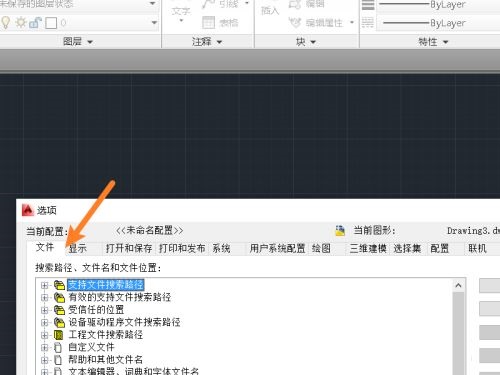Expand the 帮助和其他文件名 node
Screen dimensions: 500x375
tap(44, 360)
